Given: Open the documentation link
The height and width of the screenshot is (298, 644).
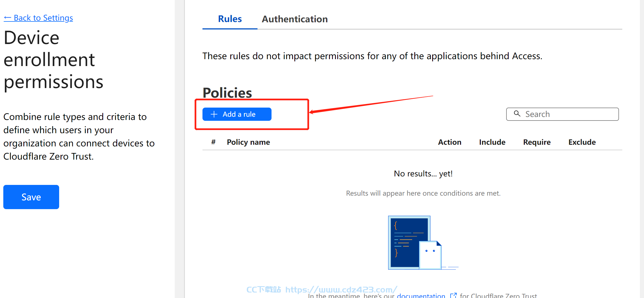Looking at the screenshot, I should pyautogui.click(x=421, y=296).
